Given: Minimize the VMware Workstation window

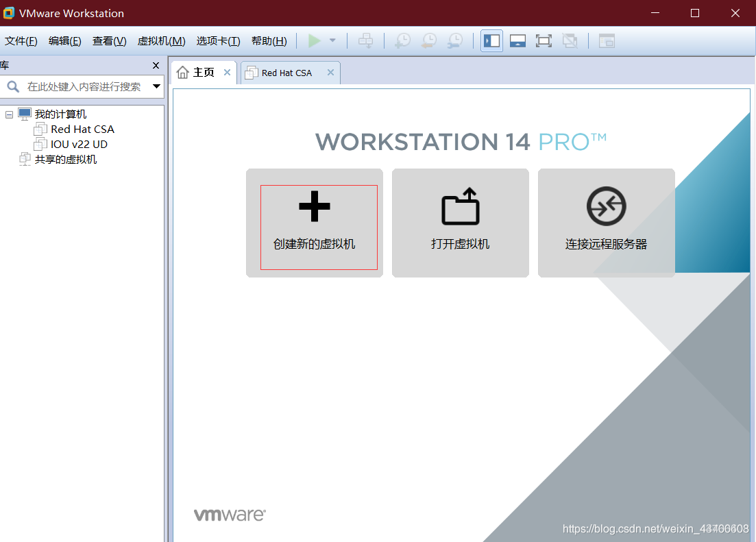Looking at the screenshot, I should [655, 13].
